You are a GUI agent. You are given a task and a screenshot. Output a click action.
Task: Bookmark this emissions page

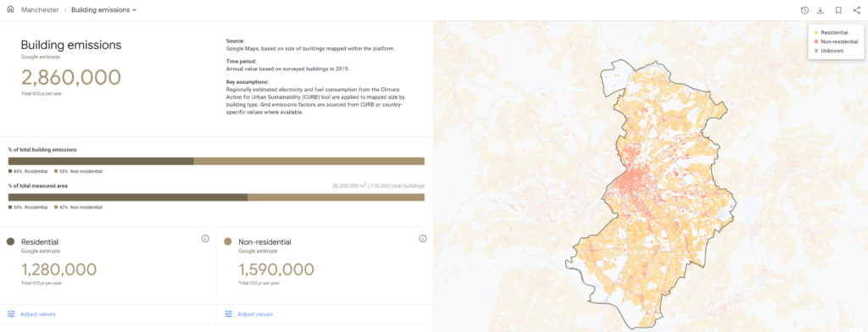[838, 10]
